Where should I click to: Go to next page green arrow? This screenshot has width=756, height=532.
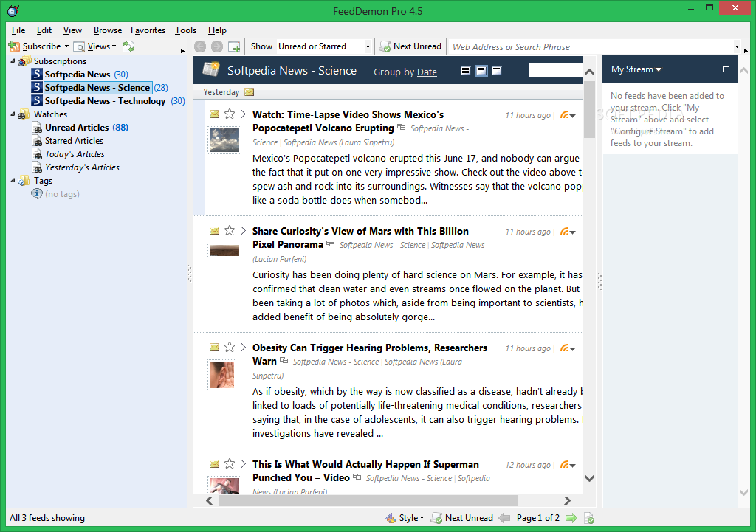[571, 518]
